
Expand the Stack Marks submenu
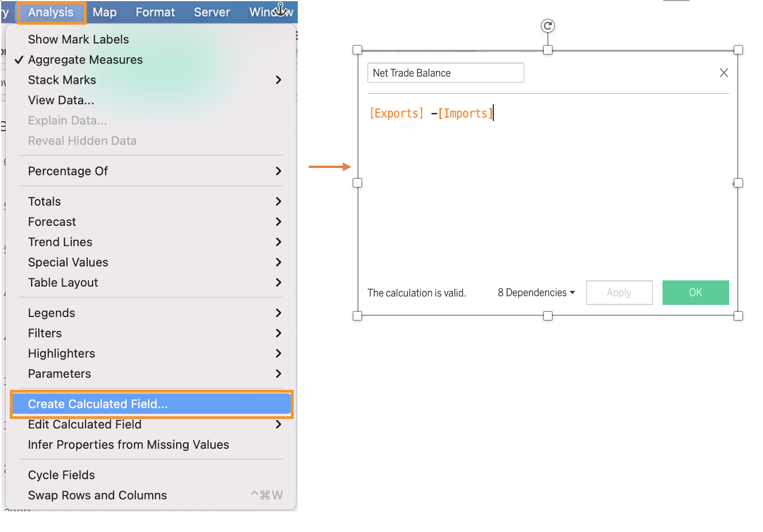coord(278,80)
